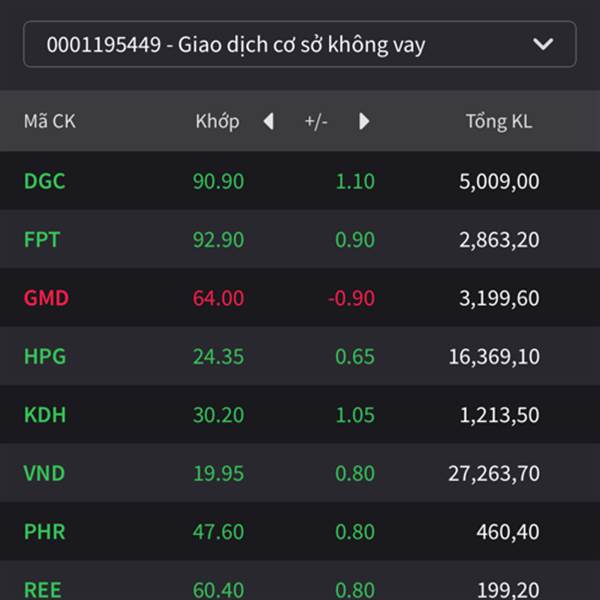Tap HPG total volume 16,369,10
Screen dimensions: 600x600
click(494, 357)
